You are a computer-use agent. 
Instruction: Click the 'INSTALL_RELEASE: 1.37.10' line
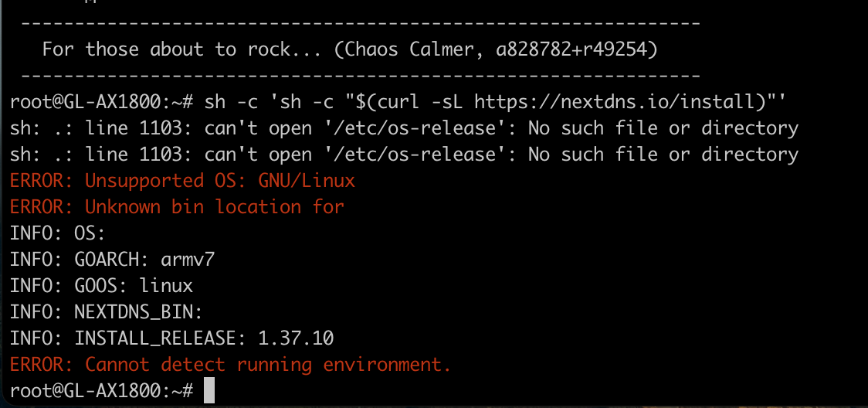tap(171, 338)
